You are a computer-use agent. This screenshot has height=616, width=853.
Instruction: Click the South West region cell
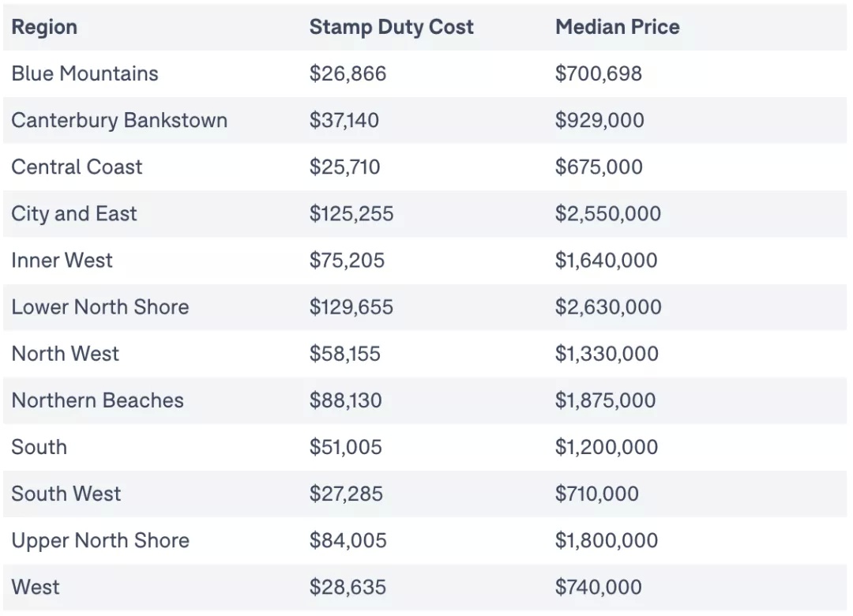(x=66, y=494)
